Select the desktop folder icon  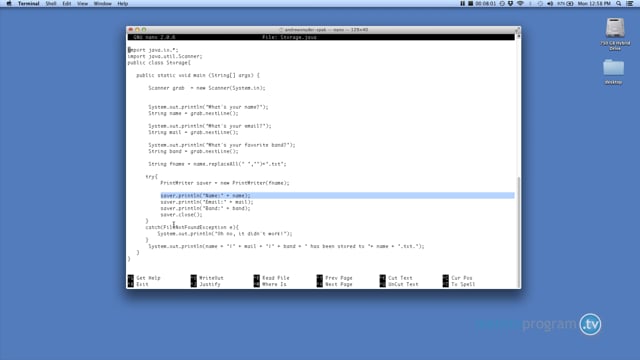pyautogui.click(x=613, y=71)
